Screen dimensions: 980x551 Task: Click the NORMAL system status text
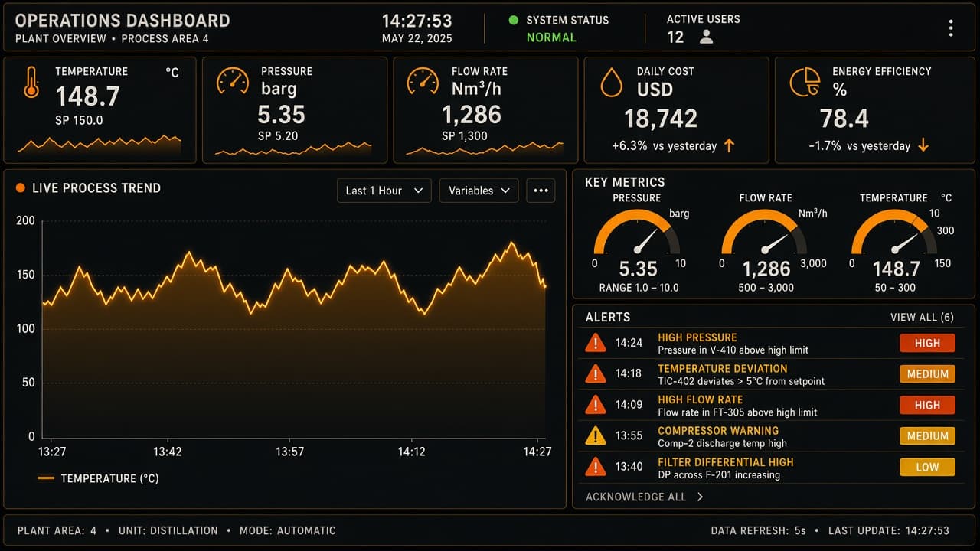551,37
